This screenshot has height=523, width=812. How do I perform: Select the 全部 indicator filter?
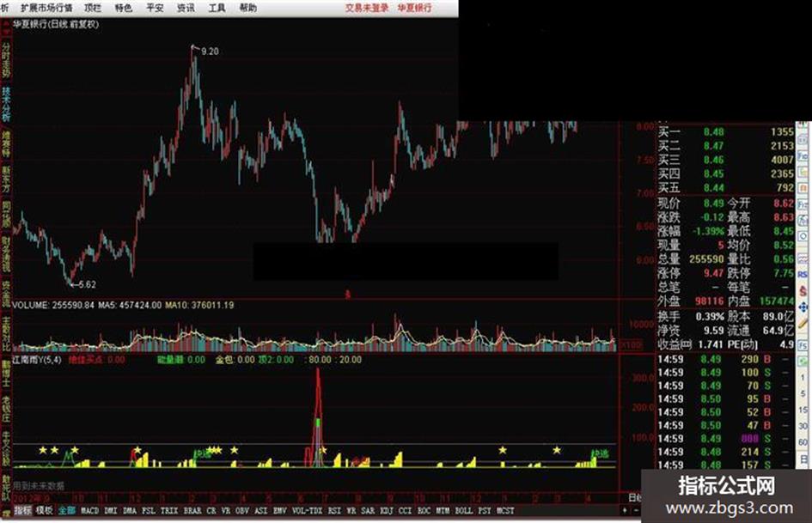tap(66, 511)
